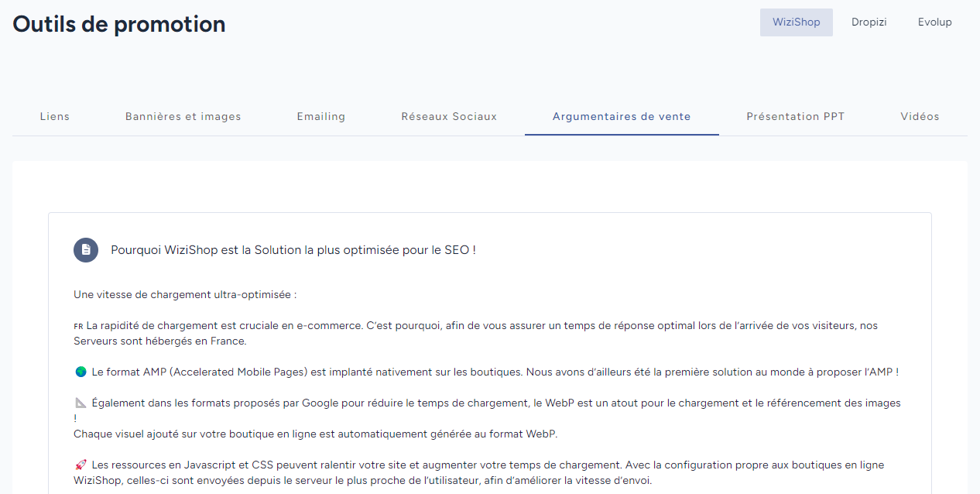Select the Argumentaires de vente tab

(622, 116)
